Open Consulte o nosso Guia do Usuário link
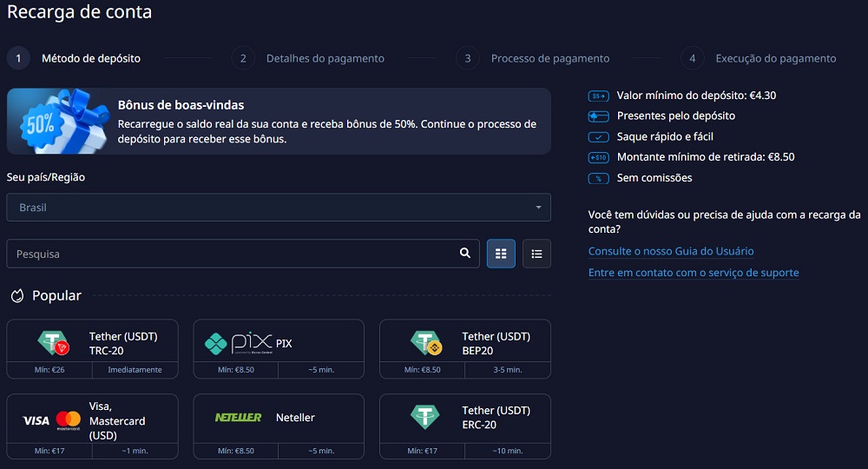 point(671,251)
